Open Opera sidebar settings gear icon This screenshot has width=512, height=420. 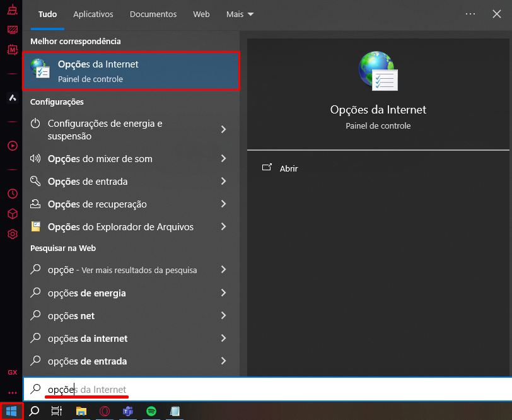coord(12,235)
